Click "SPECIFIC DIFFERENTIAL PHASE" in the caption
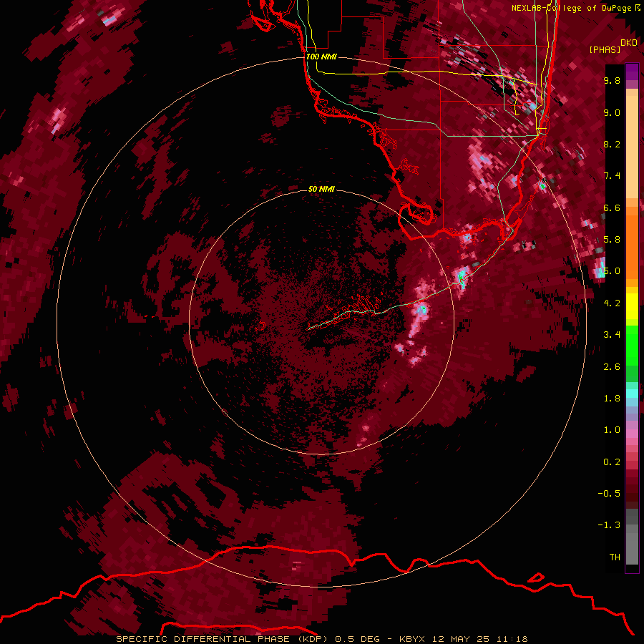Image resolution: width=644 pixels, height=644 pixels. 205,639
